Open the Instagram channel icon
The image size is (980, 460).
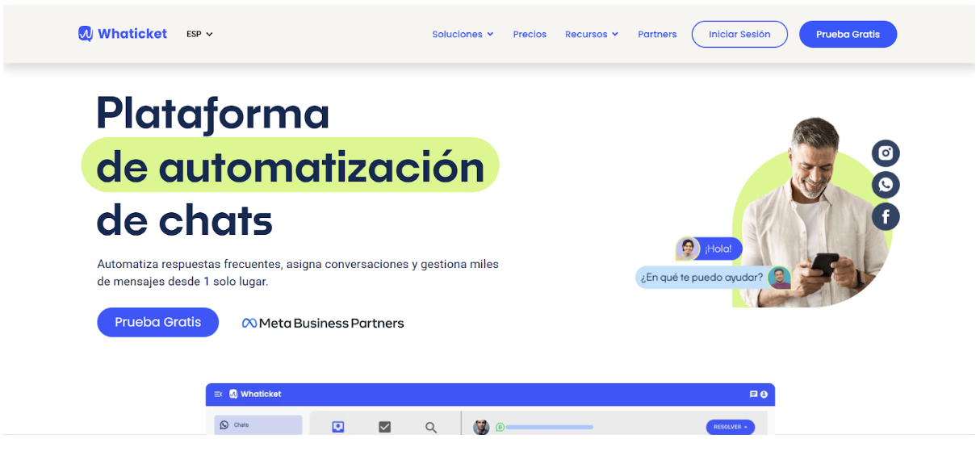tap(886, 153)
